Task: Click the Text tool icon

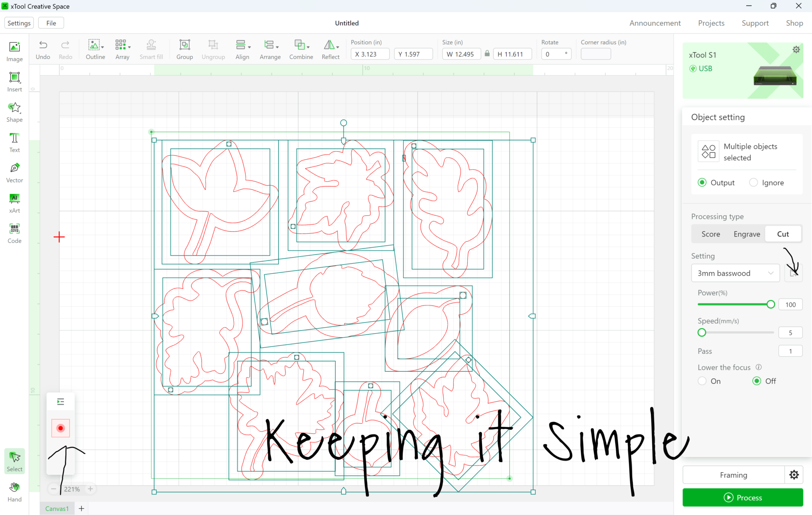Action: click(15, 138)
